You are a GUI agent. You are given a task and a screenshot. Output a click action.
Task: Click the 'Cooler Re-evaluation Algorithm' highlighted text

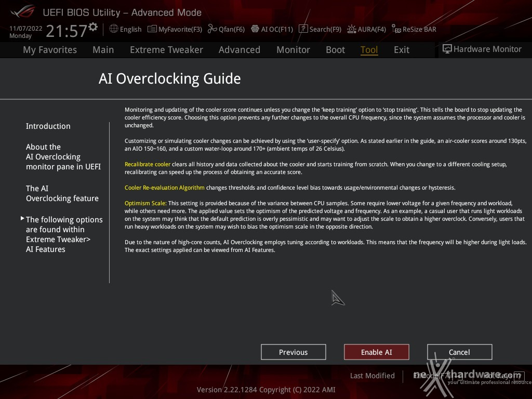pyautogui.click(x=165, y=188)
